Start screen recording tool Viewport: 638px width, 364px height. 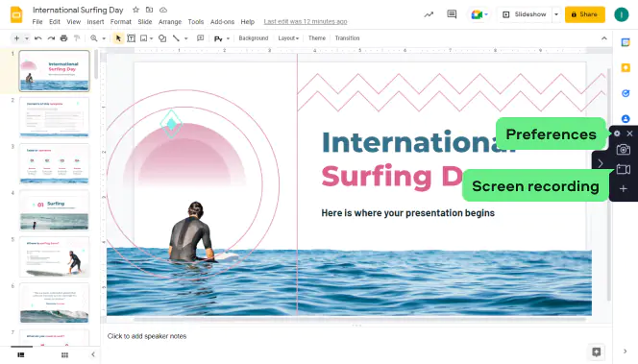[x=624, y=169]
